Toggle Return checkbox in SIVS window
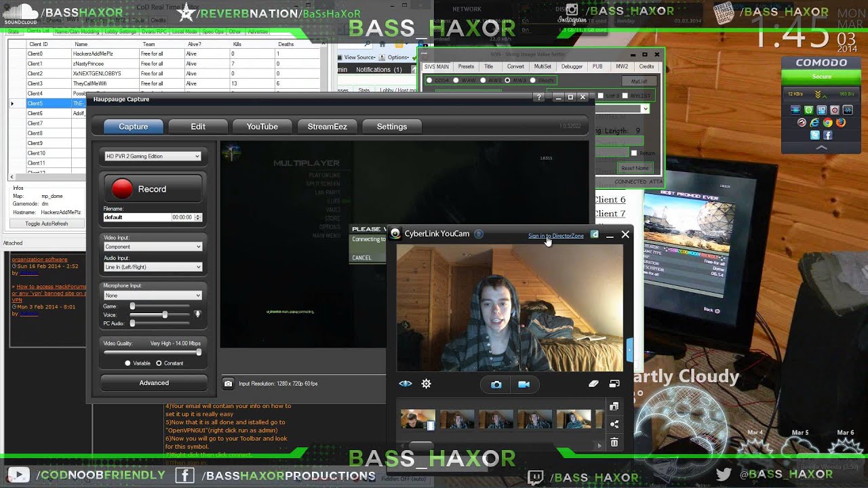Image resolution: width=868 pixels, height=488 pixels. pyautogui.click(x=634, y=153)
